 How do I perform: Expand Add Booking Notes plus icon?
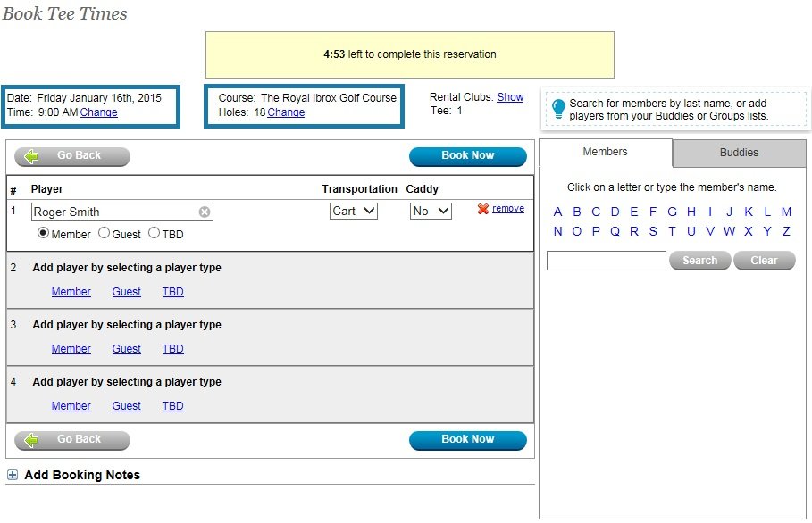(13, 475)
